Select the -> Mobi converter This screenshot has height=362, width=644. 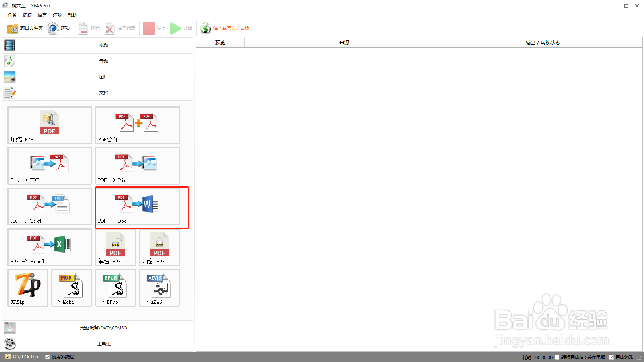[x=72, y=288]
